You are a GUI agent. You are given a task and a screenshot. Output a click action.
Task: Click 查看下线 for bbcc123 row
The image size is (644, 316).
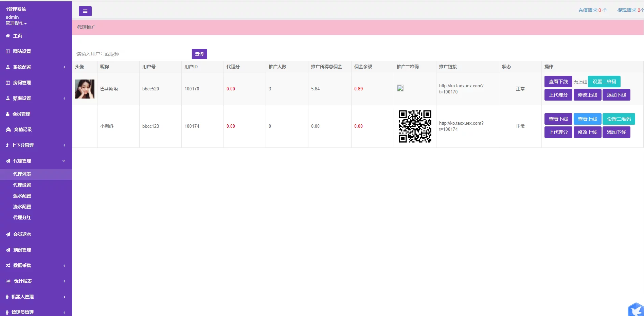click(558, 119)
